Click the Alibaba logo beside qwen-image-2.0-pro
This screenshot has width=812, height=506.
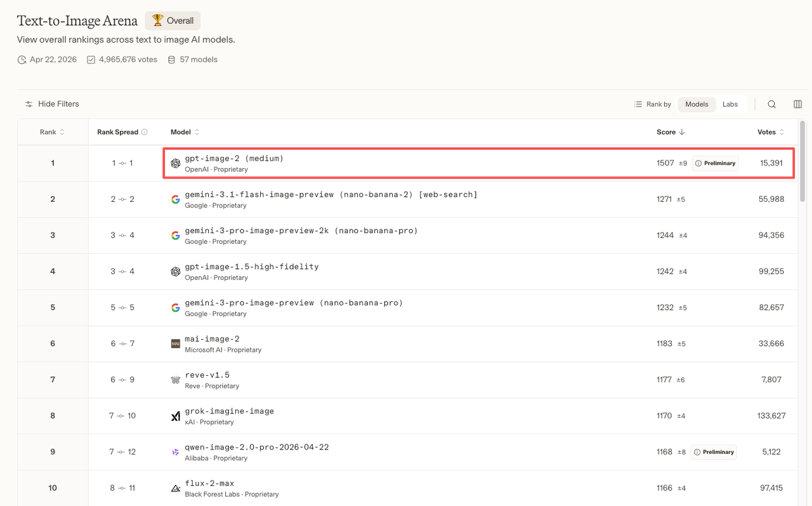click(x=176, y=452)
